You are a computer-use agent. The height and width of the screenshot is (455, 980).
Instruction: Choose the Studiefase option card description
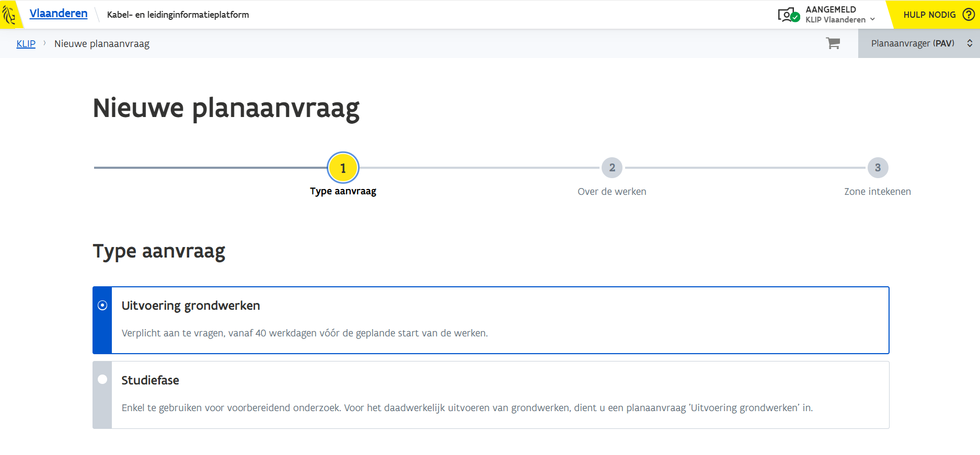click(x=467, y=408)
